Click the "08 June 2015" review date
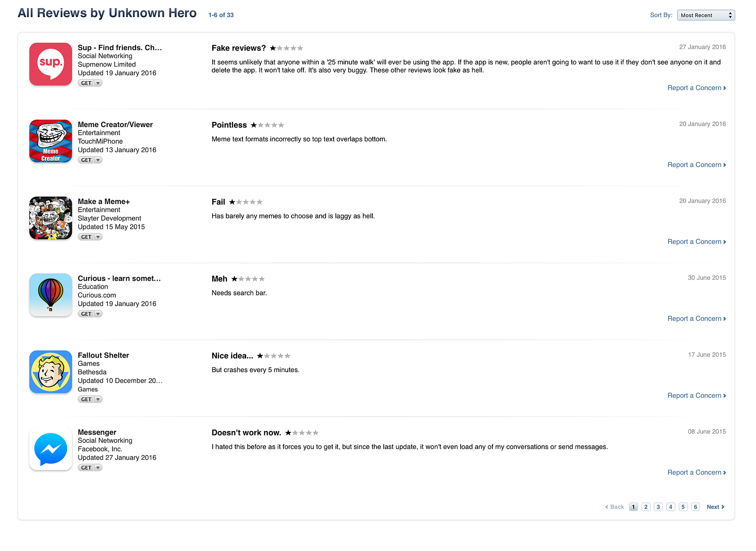Viewport: 756px width, 551px height. click(x=707, y=432)
